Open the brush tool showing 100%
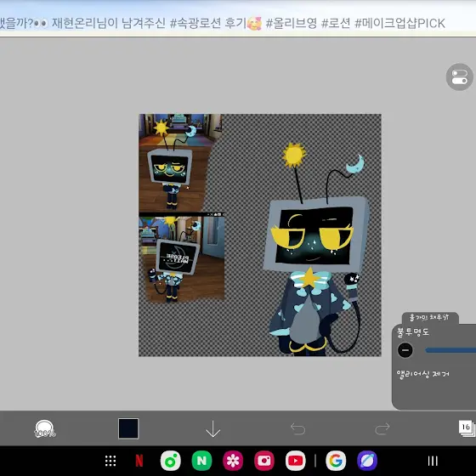 (44, 428)
